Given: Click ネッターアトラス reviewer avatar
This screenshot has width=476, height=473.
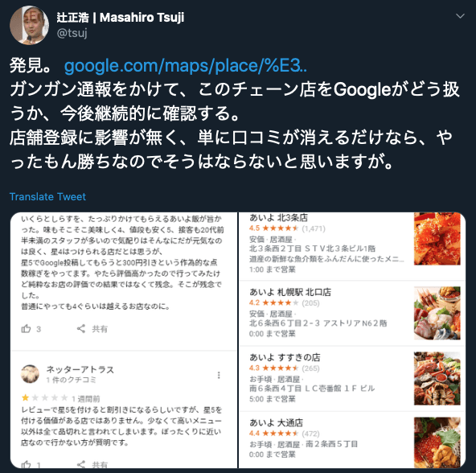Looking at the screenshot, I should pyautogui.click(x=30, y=374).
